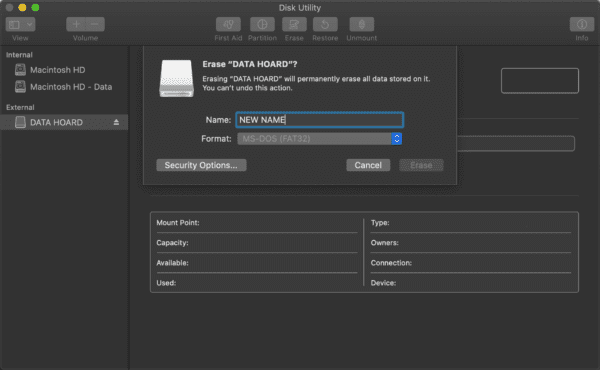Click the External section header
This screenshot has width=600, height=370.
[x=20, y=108]
